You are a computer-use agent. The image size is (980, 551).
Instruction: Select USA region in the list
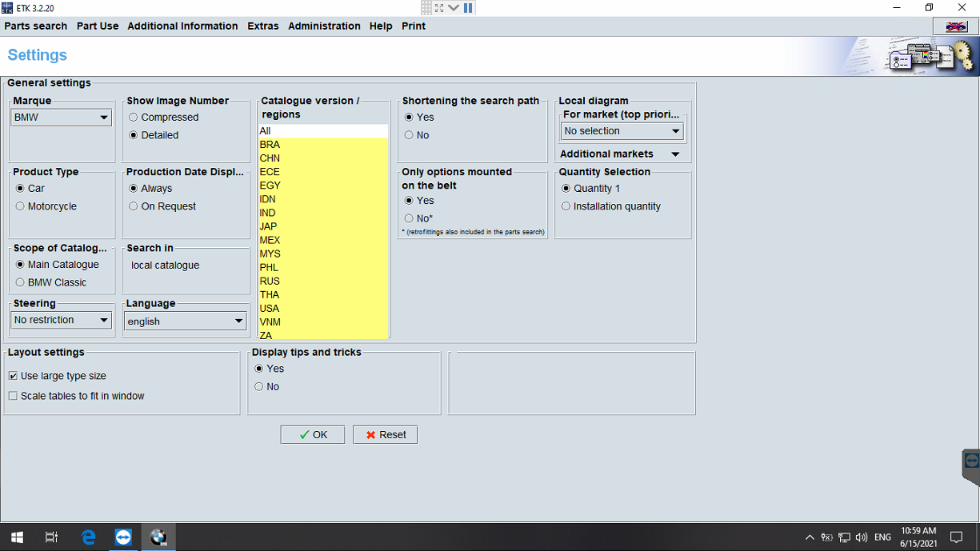click(323, 308)
